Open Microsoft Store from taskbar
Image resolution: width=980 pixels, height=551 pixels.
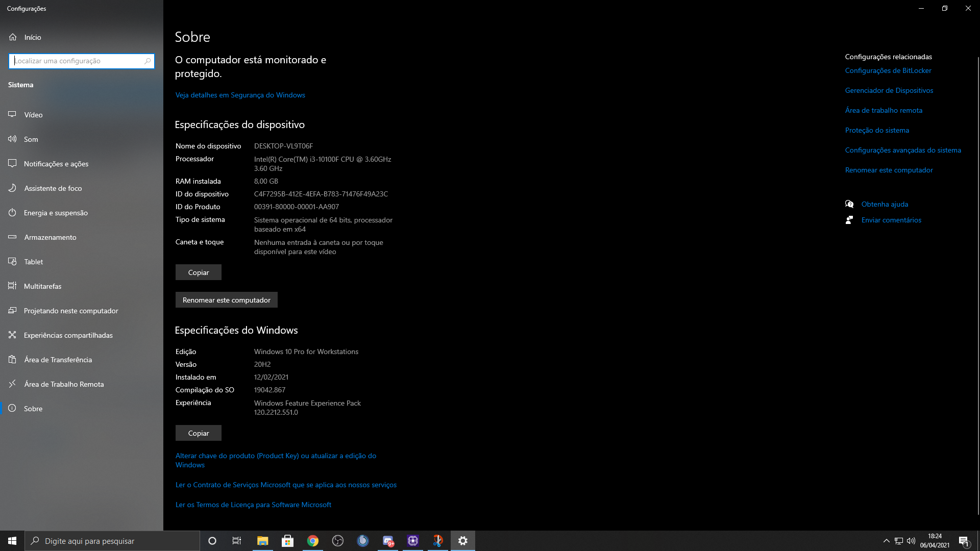tap(287, 541)
